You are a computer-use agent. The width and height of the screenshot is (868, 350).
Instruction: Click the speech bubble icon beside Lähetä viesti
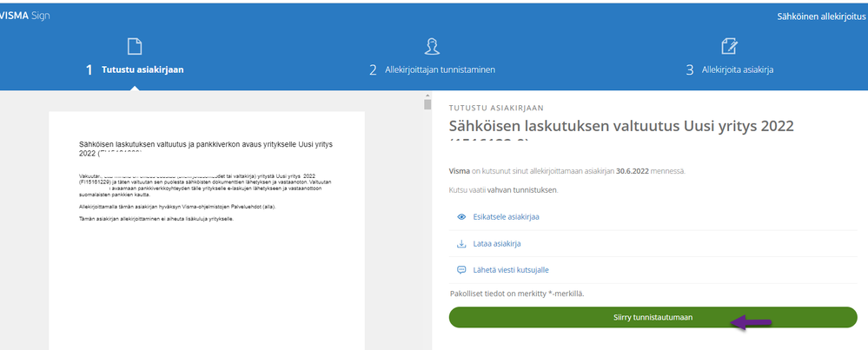461,270
